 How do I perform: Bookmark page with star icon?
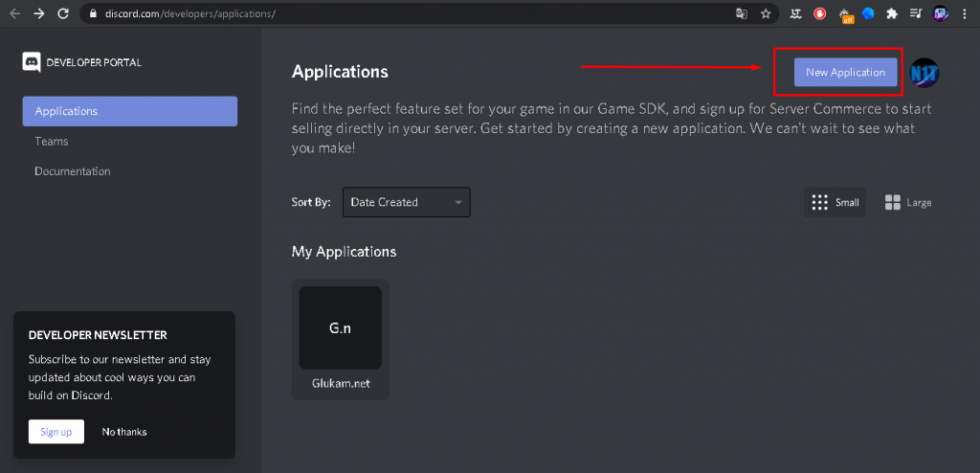coord(766,13)
